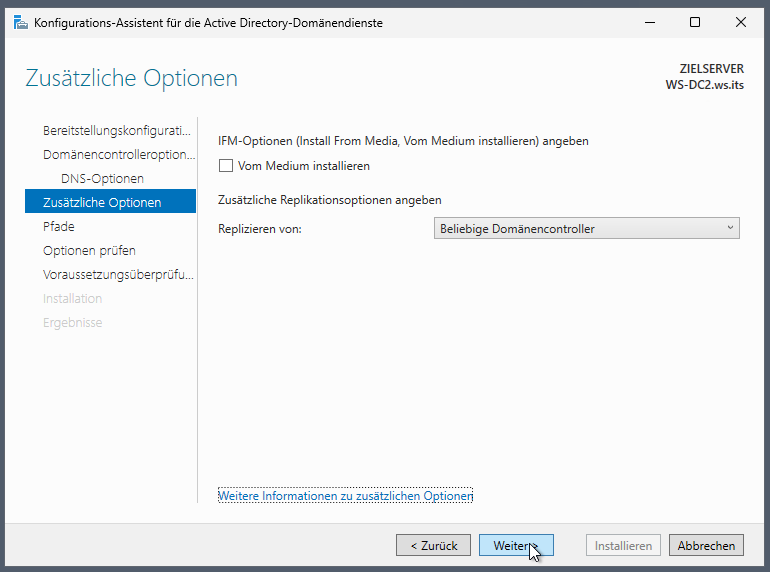Switch to the Pfade step
Screen dimensions: 770x572
(x=58, y=226)
